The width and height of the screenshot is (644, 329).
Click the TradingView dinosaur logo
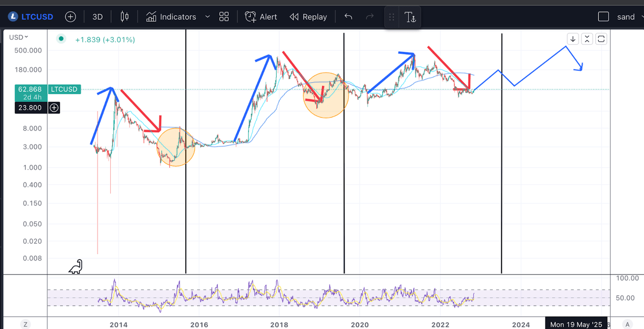click(x=75, y=267)
